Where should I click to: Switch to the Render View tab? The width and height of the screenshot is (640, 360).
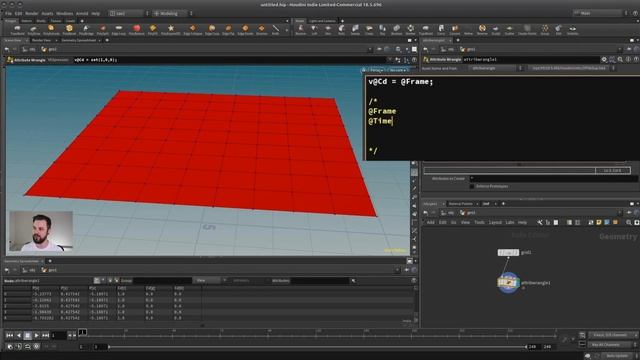[41, 40]
